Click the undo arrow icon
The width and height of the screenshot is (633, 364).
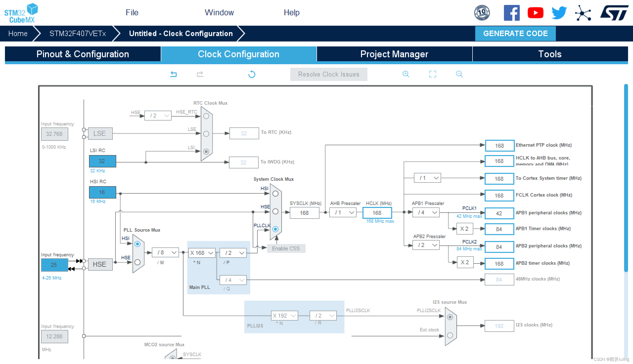173,74
